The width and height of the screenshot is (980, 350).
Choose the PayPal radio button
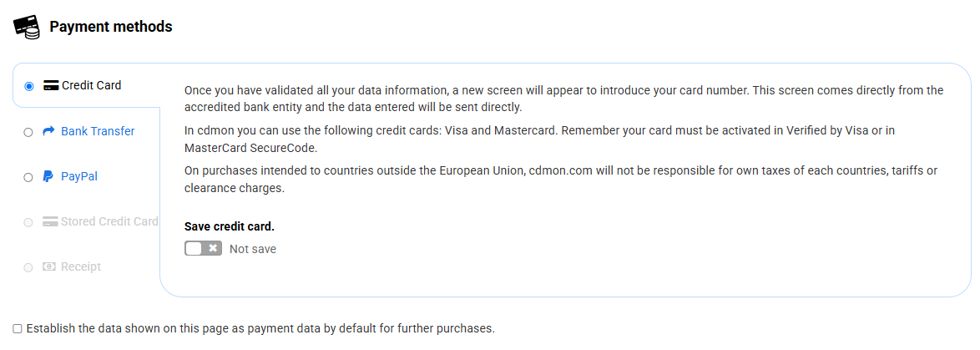click(x=29, y=177)
